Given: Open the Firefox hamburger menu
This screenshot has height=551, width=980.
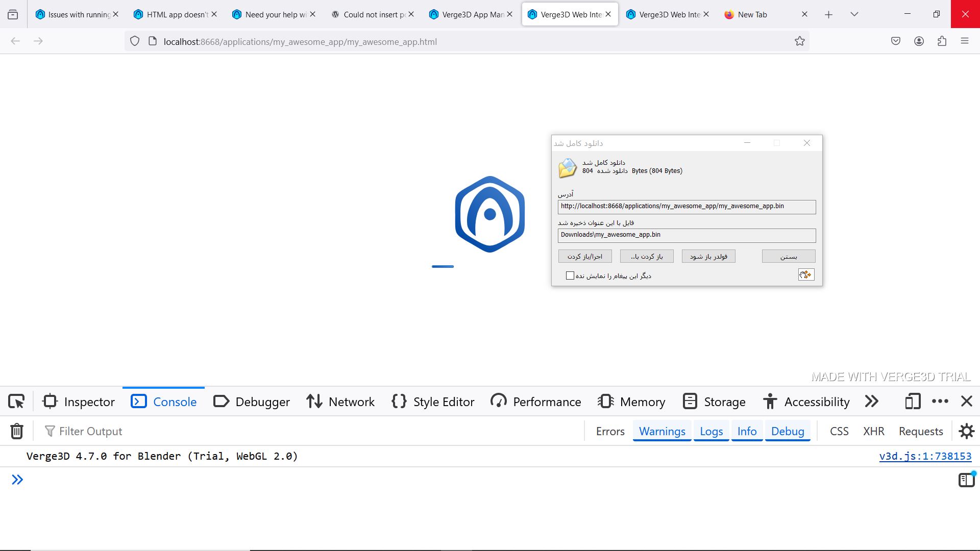Looking at the screenshot, I should pyautogui.click(x=965, y=41).
